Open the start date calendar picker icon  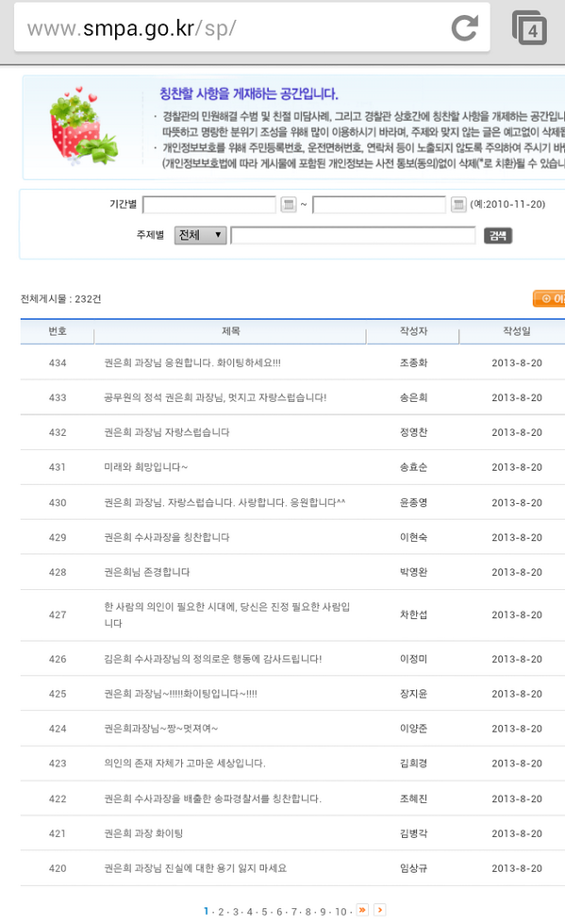tap(288, 205)
